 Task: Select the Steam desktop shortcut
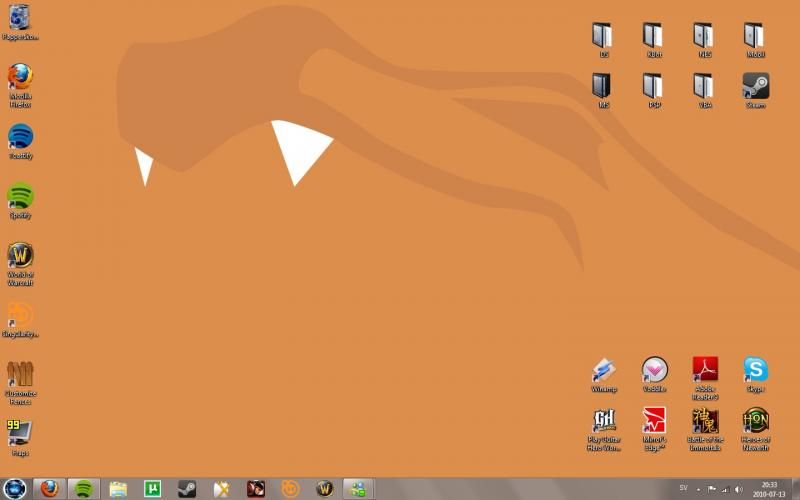(756, 87)
